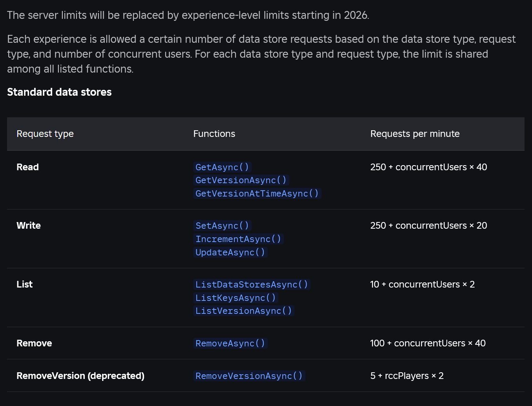Click the RemoveVersion (deprecated) row label
Image resolution: width=532 pixels, height=406 pixels.
click(80, 376)
